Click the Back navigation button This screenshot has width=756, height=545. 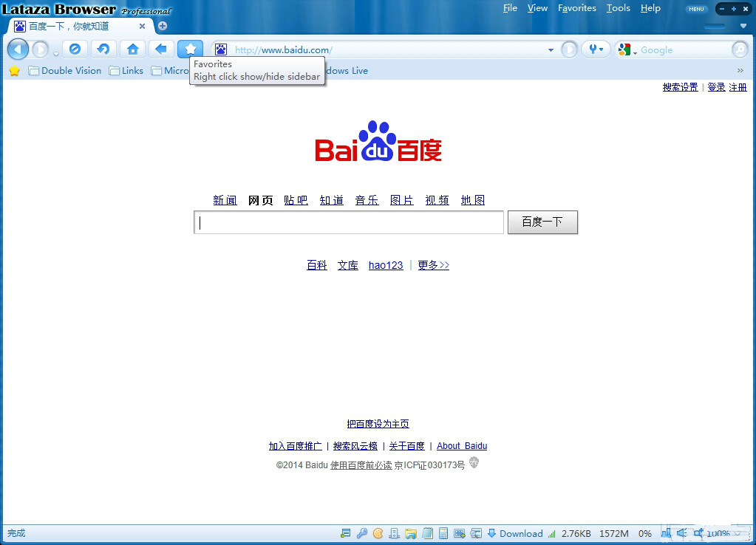(x=18, y=49)
